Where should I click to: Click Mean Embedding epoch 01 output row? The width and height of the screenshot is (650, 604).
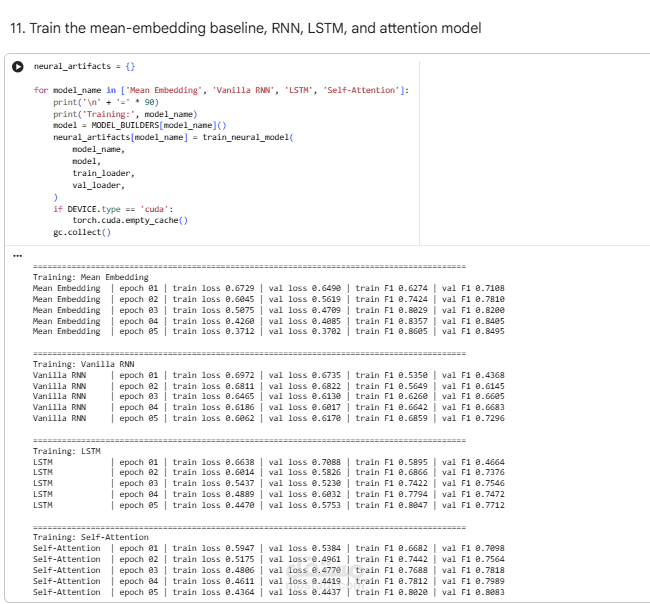(269, 288)
